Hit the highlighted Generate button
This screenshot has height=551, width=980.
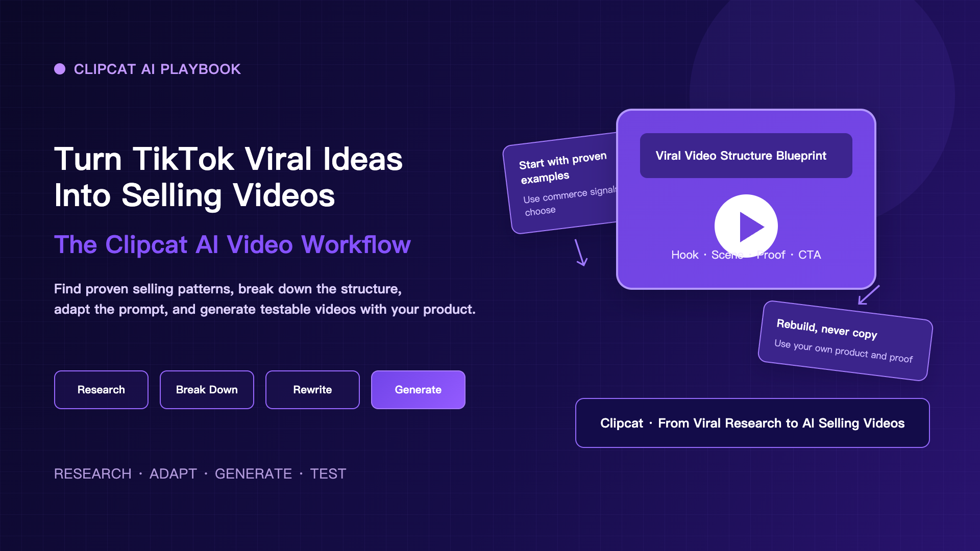click(x=418, y=390)
